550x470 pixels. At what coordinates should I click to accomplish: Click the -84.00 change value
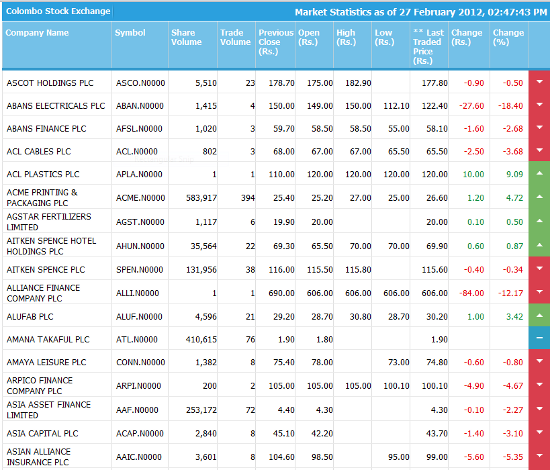(471, 293)
